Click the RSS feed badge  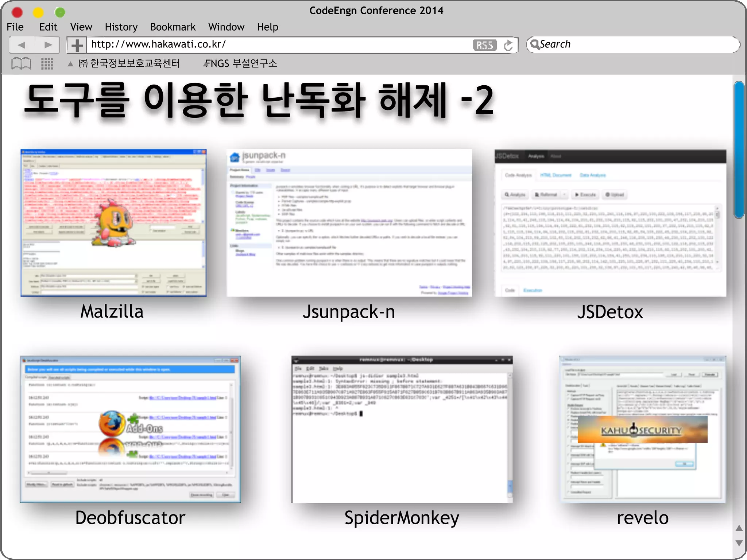[484, 45]
